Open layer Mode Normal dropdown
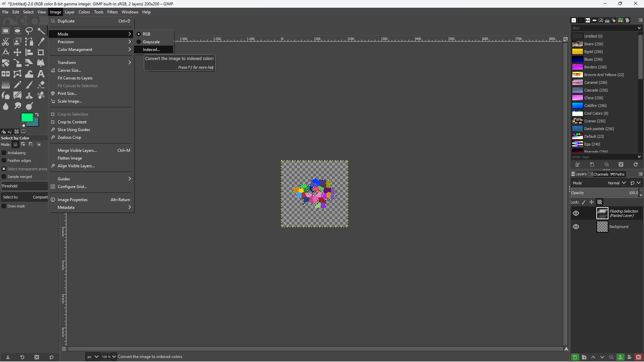The width and height of the screenshot is (644, 362). click(x=616, y=183)
